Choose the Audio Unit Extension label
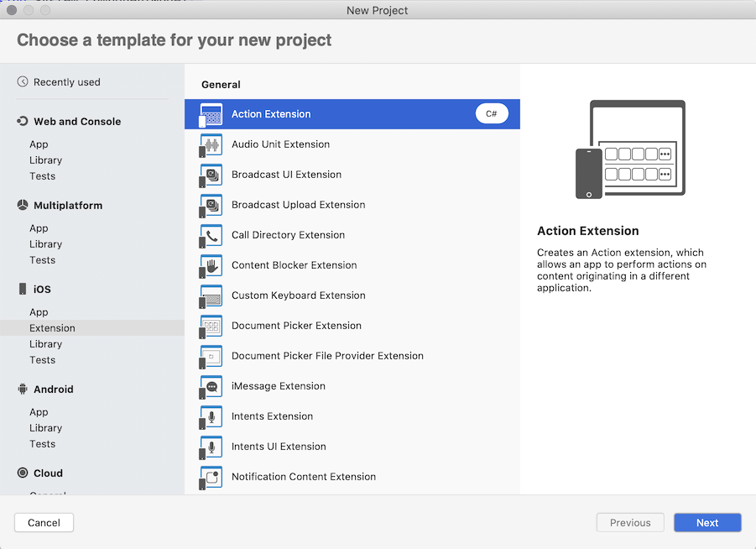The width and height of the screenshot is (756, 549). [280, 144]
